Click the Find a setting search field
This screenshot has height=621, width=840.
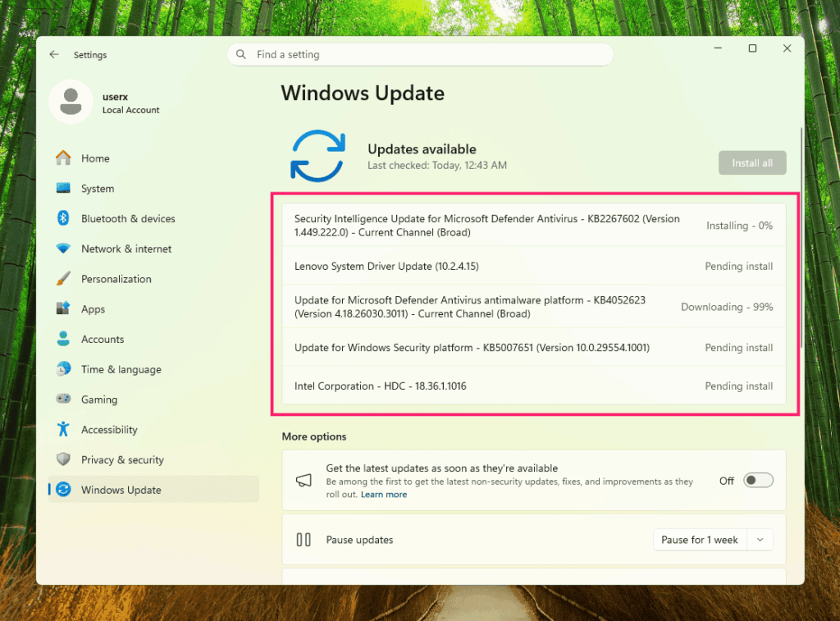tap(420, 55)
